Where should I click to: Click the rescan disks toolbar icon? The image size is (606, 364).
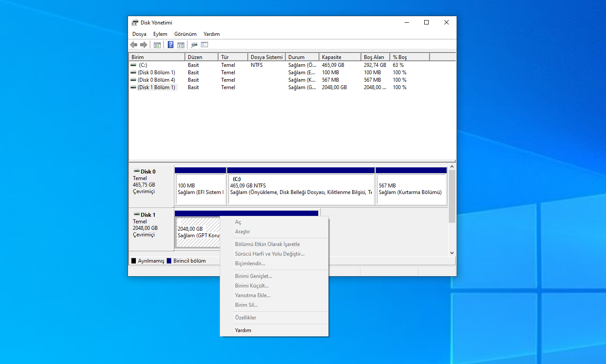[194, 45]
